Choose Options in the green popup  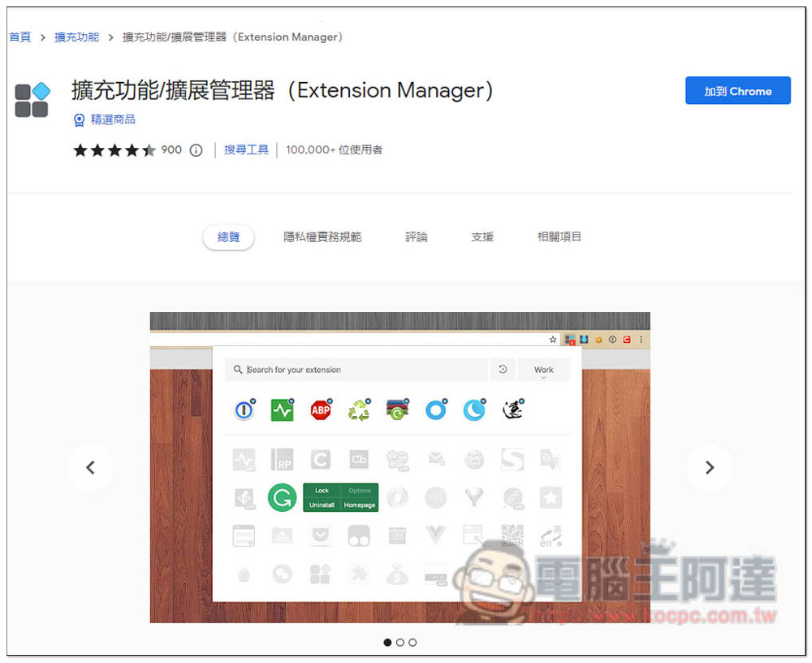pyautogui.click(x=360, y=491)
